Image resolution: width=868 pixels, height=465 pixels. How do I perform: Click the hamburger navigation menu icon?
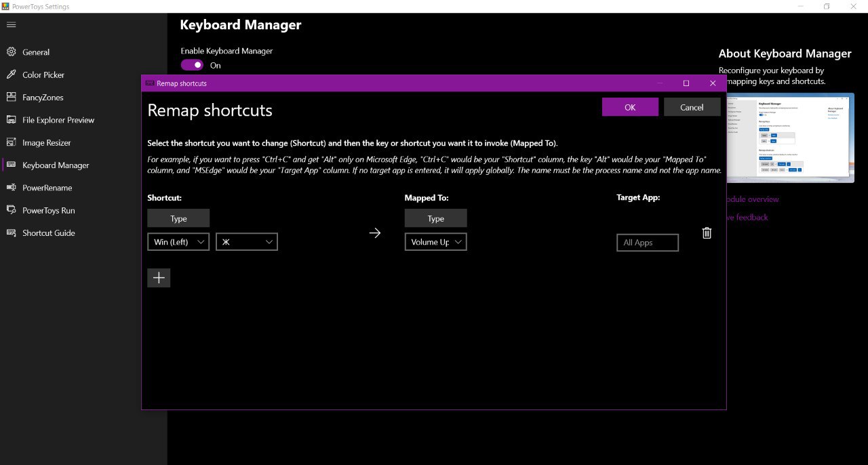pyautogui.click(x=12, y=25)
